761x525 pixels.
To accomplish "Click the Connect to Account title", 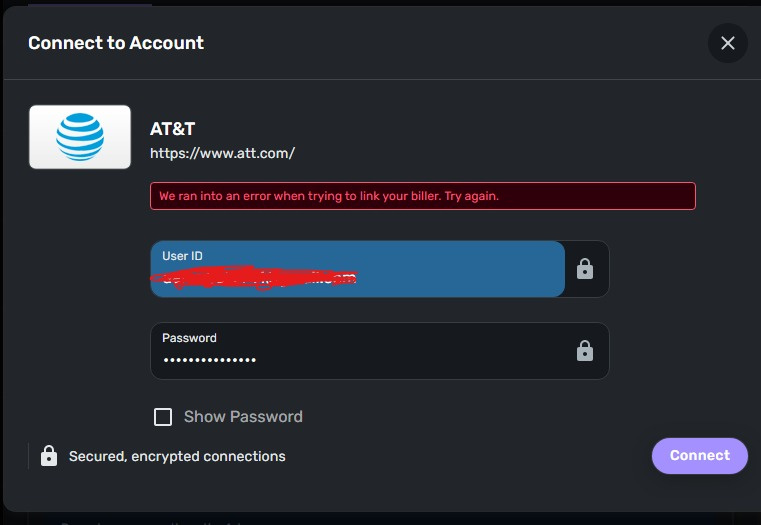I will coord(116,43).
